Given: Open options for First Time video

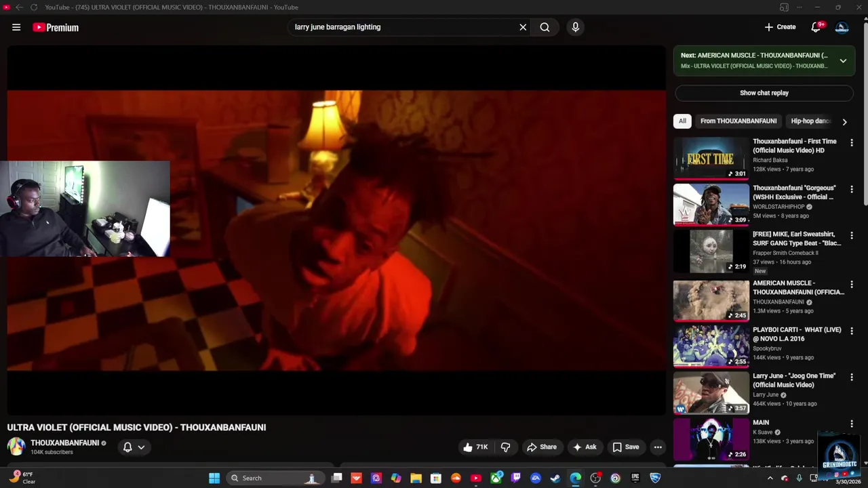Looking at the screenshot, I should point(852,143).
